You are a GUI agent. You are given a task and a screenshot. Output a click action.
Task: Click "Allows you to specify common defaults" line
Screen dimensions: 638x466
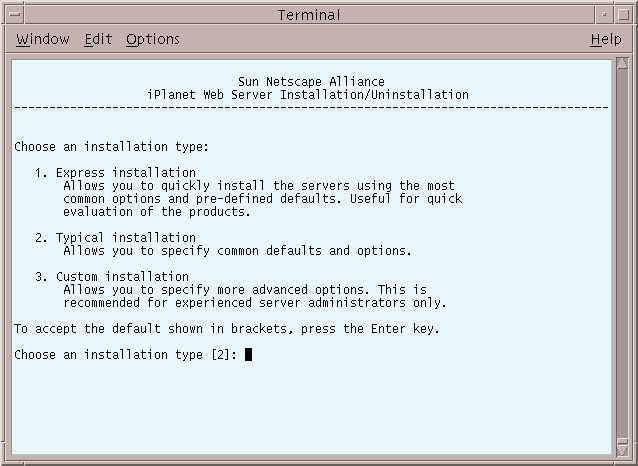point(238,251)
